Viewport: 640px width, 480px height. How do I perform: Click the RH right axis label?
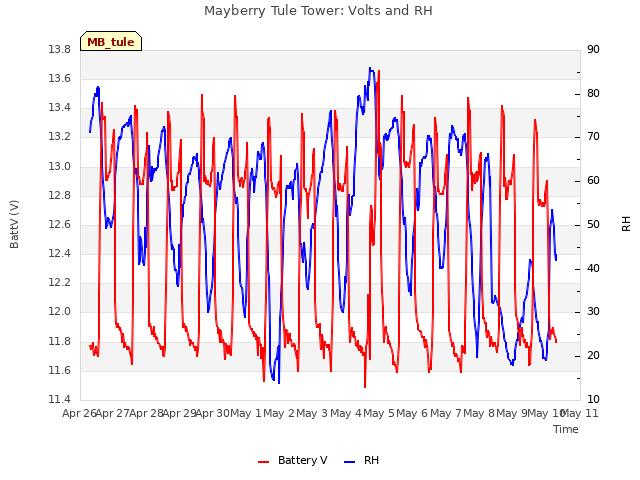click(x=626, y=224)
